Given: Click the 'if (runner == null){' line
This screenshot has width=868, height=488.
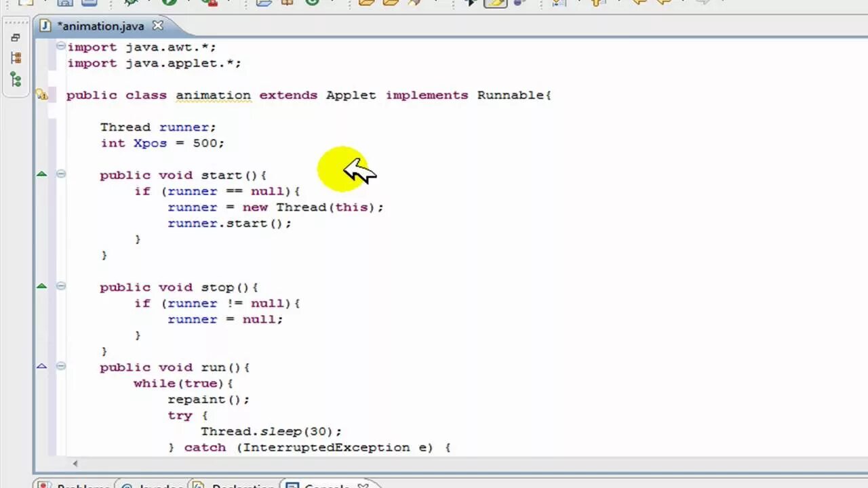Looking at the screenshot, I should [217, 191].
